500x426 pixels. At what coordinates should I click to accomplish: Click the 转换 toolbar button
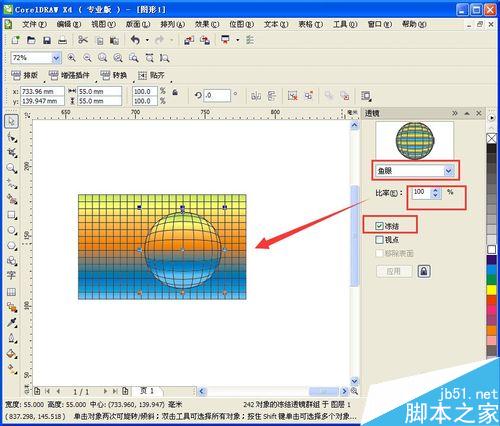click(x=113, y=75)
